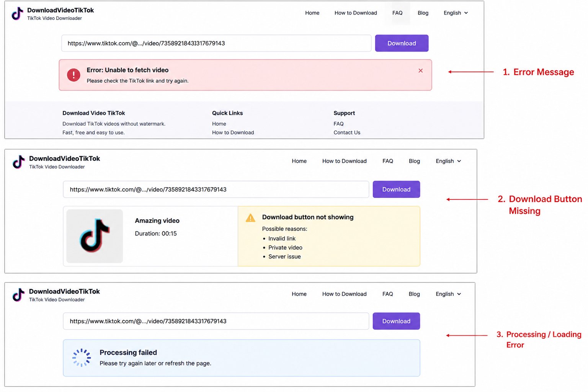Open the Home link under Quick Links
Screen dimensions: 588x392
pos(219,124)
